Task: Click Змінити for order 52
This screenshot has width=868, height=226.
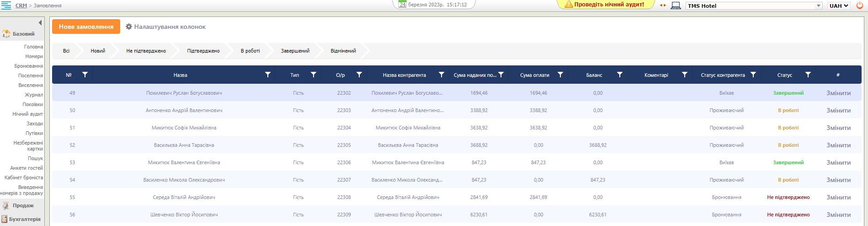Action: click(x=838, y=145)
